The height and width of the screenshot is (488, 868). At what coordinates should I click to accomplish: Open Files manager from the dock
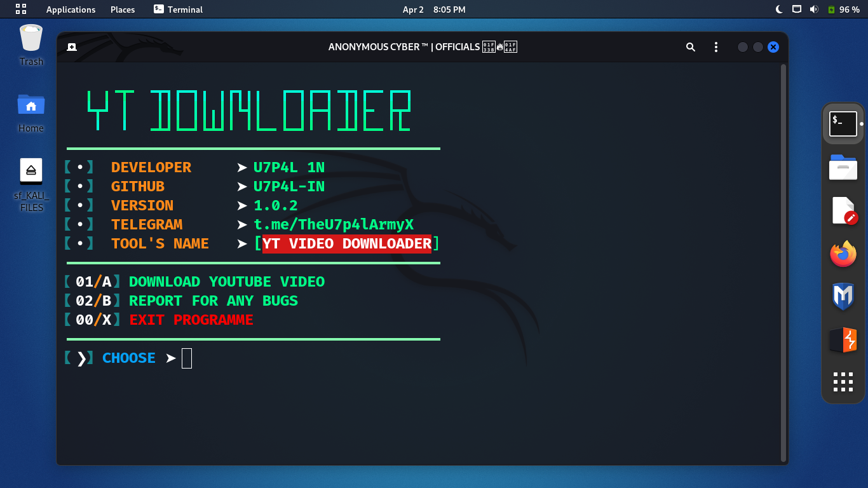pos(843,168)
